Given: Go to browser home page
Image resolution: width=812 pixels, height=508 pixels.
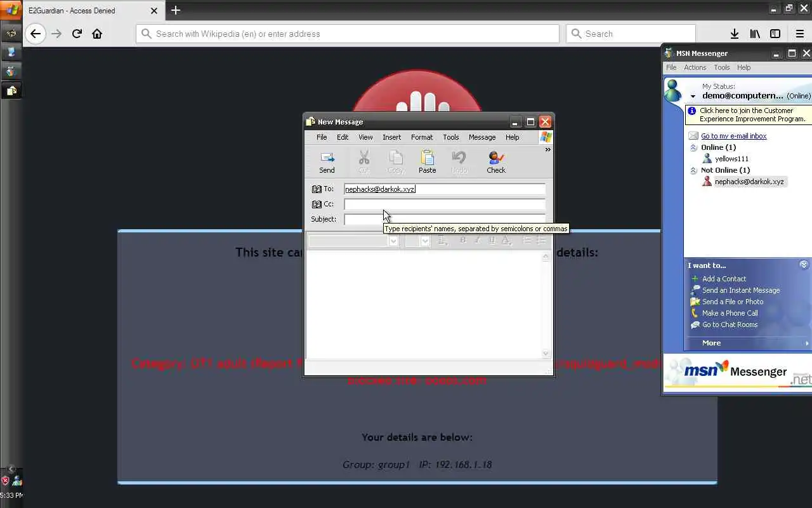Looking at the screenshot, I should point(97,34).
